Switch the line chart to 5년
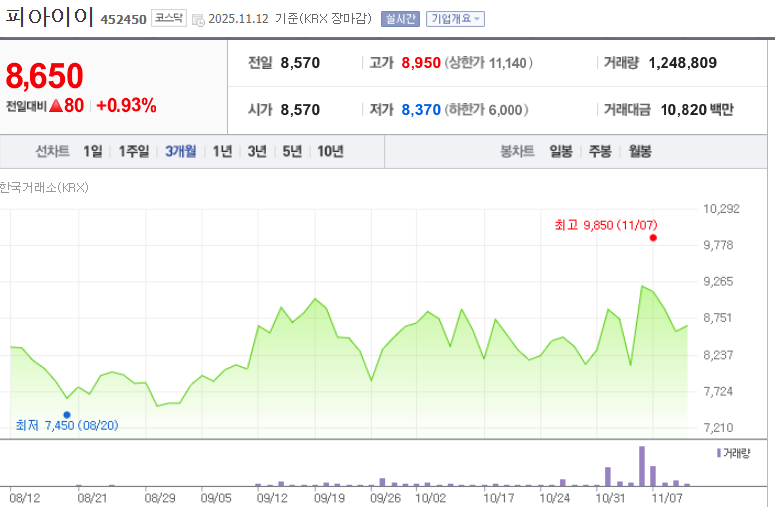Screen dimensions: 775x507 pyautogui.click(x=292, y=151)
